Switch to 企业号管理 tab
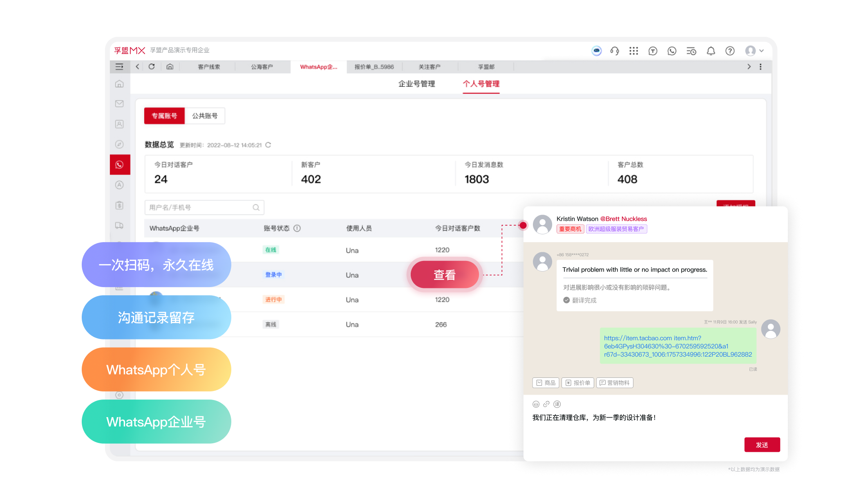This screenshot has height=503, width=868. click(x=416, y=84)
